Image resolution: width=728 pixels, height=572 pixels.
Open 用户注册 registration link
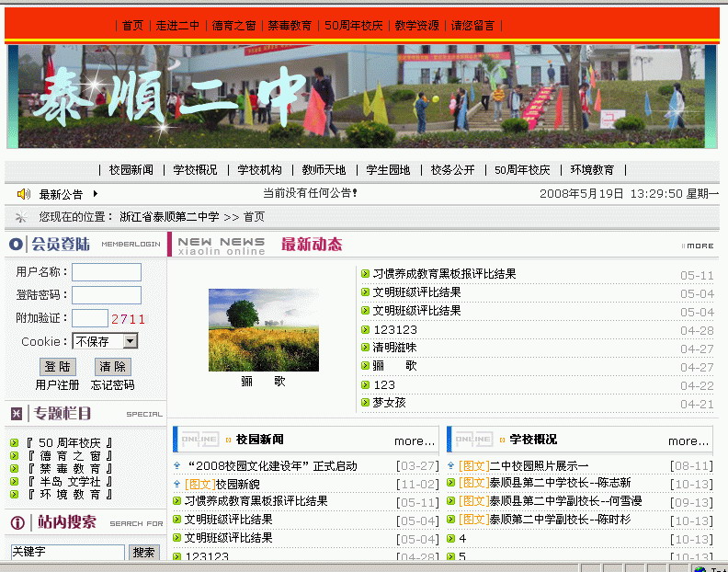[58, 385]
